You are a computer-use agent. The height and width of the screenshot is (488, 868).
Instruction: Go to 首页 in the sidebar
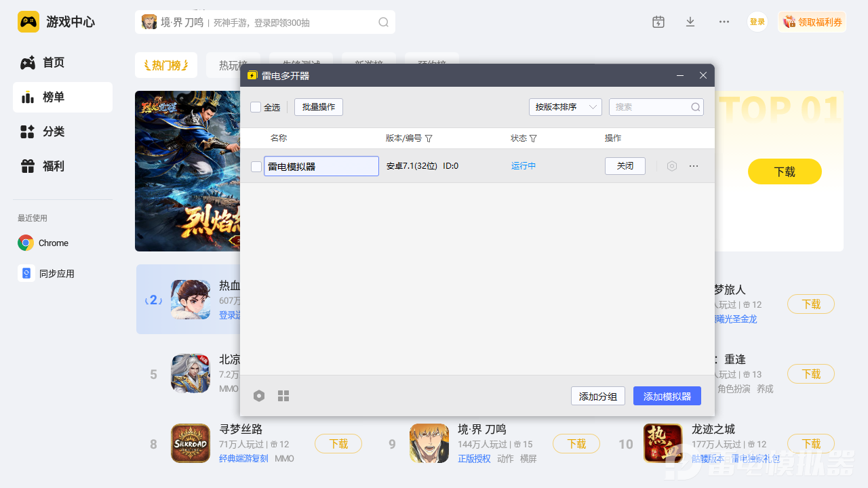[62, 62]
